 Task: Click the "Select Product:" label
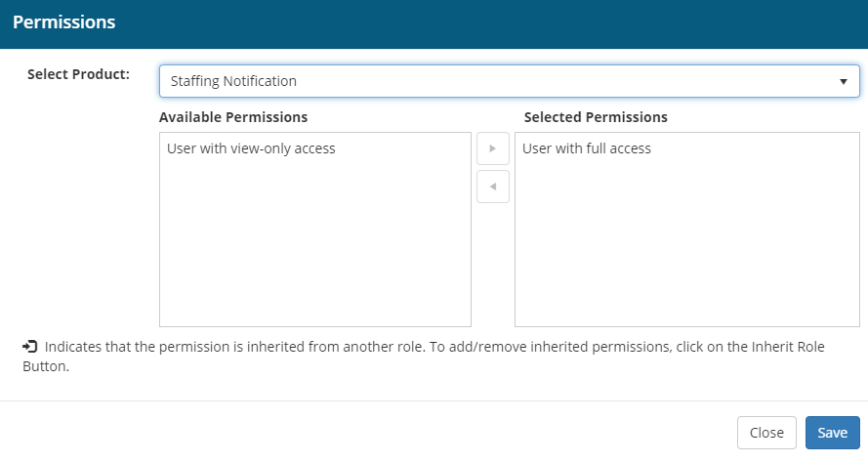coord(78,74)
